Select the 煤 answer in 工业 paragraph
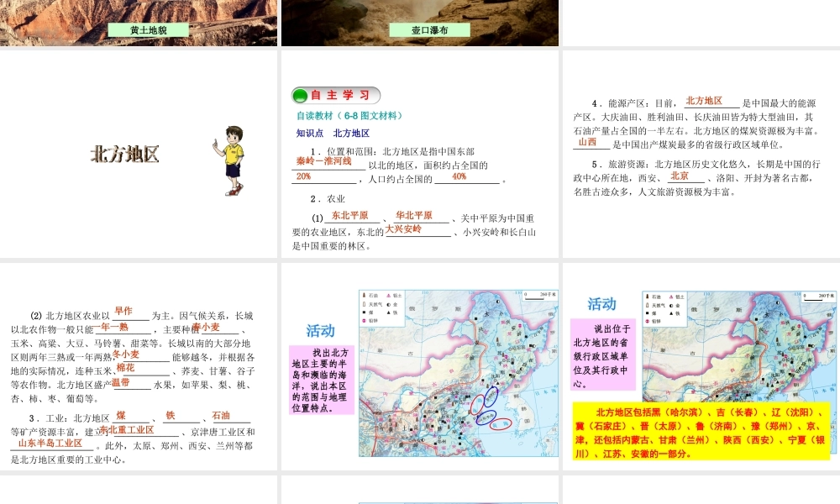This screenshot has height=504, width=840. (x=121, y=415)
